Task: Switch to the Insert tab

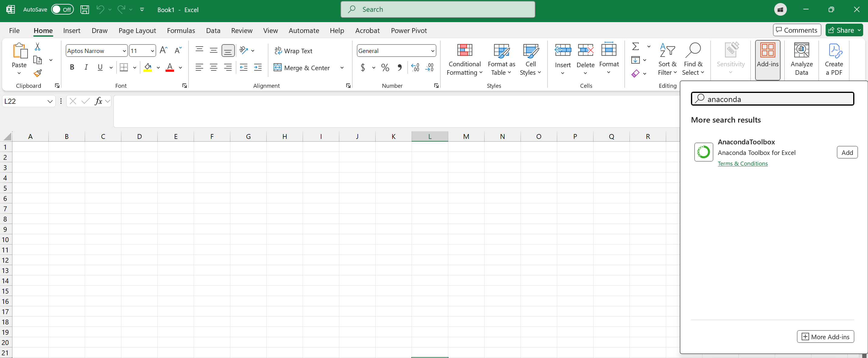Action: [72, 31]
